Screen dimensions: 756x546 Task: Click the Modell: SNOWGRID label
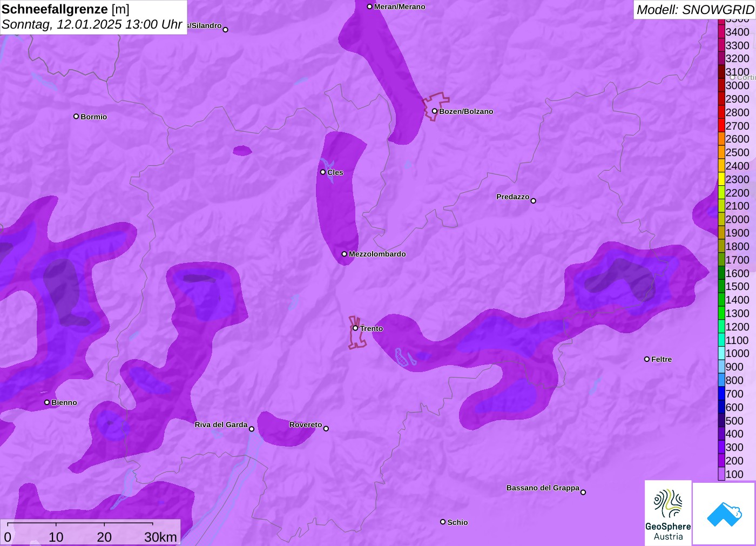[695, 10]
